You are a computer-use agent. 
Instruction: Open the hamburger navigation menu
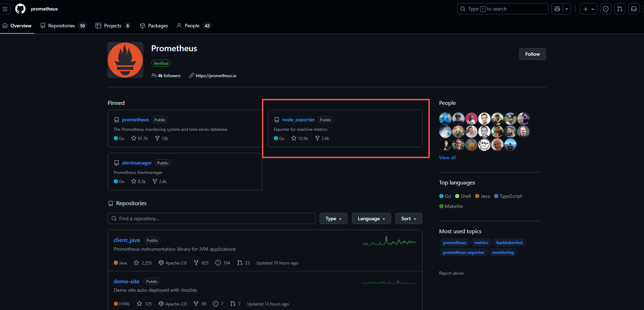5,9
